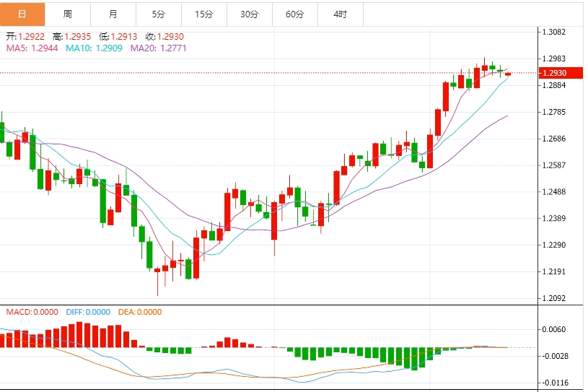Open the 月 (monthly) chart tab

[113, 14]
